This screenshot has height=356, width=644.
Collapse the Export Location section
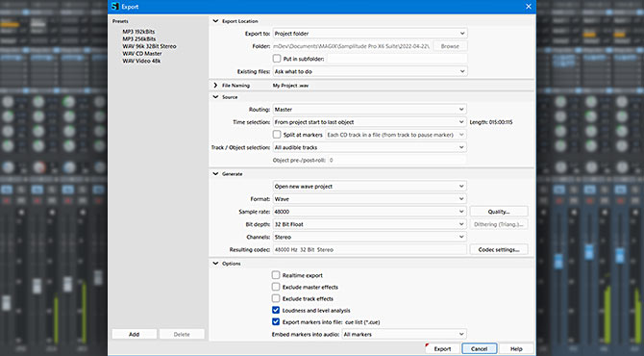[x=215, y=21]
